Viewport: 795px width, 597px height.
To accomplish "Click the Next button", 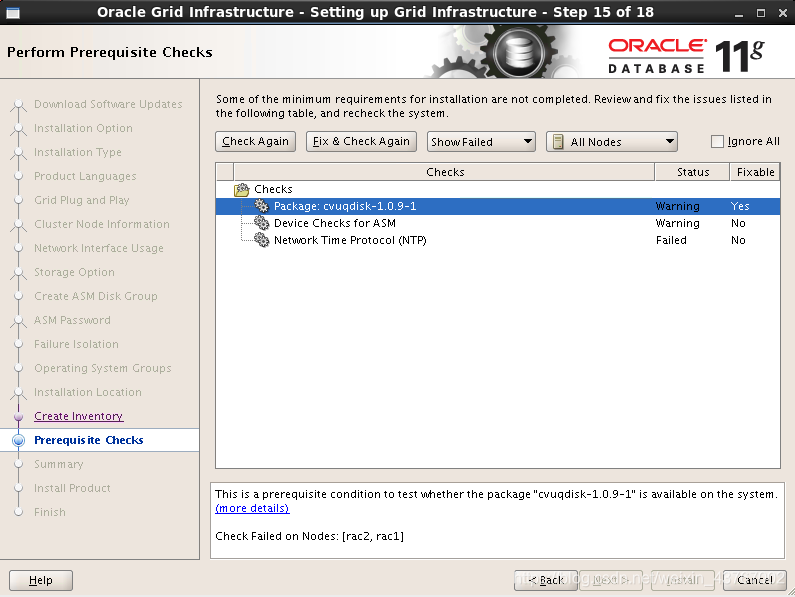I will 611,580.
